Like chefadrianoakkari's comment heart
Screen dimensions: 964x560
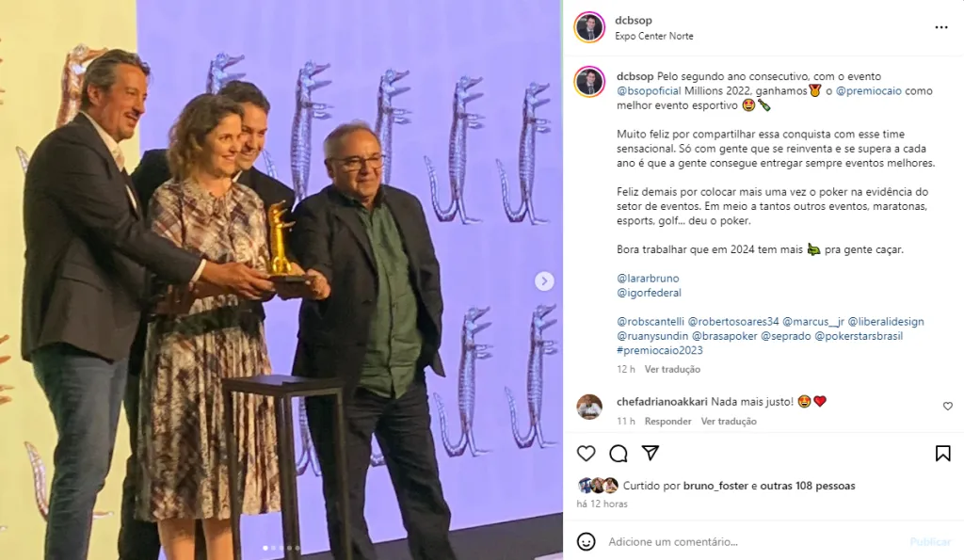pyautogui.click(x=947, y=407)
